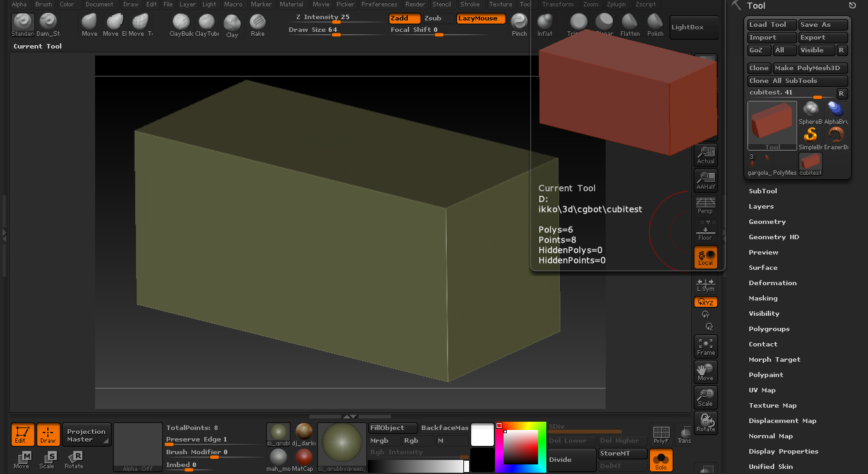Click the Frame icon on the right shelf
868x474 pixels.
coord(705,346)
